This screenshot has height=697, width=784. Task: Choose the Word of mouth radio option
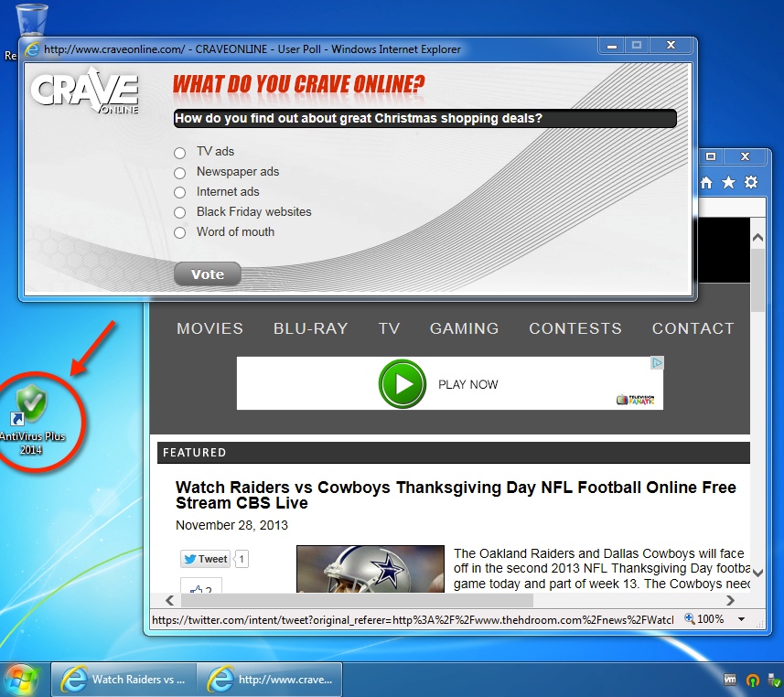point(179,232)
